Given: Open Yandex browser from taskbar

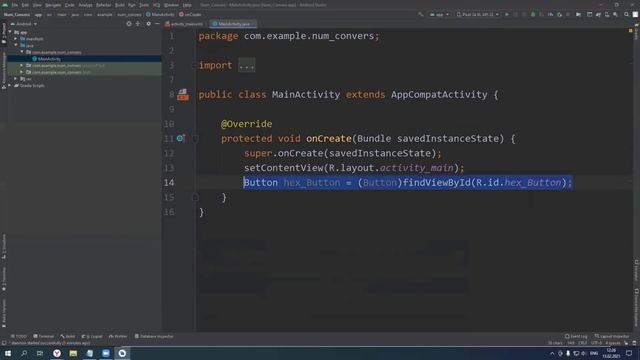Looking at the screenshot, I should pyautogui.click(x=57, y=353).
